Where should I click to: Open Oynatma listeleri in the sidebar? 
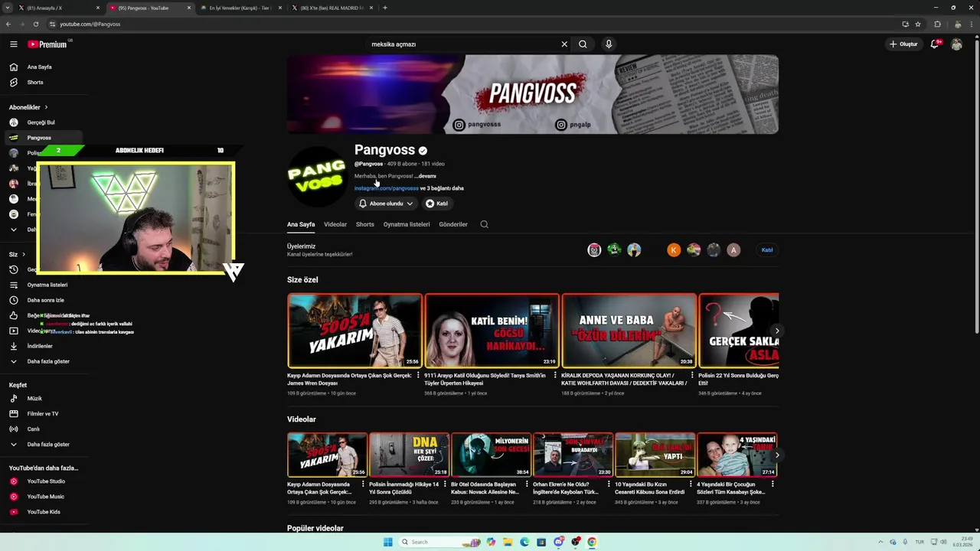click(47, 285)
